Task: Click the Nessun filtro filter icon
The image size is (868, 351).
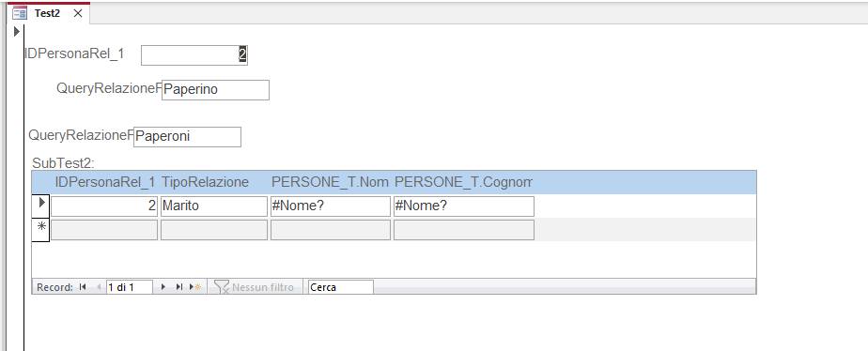Action: pos(222,287)
